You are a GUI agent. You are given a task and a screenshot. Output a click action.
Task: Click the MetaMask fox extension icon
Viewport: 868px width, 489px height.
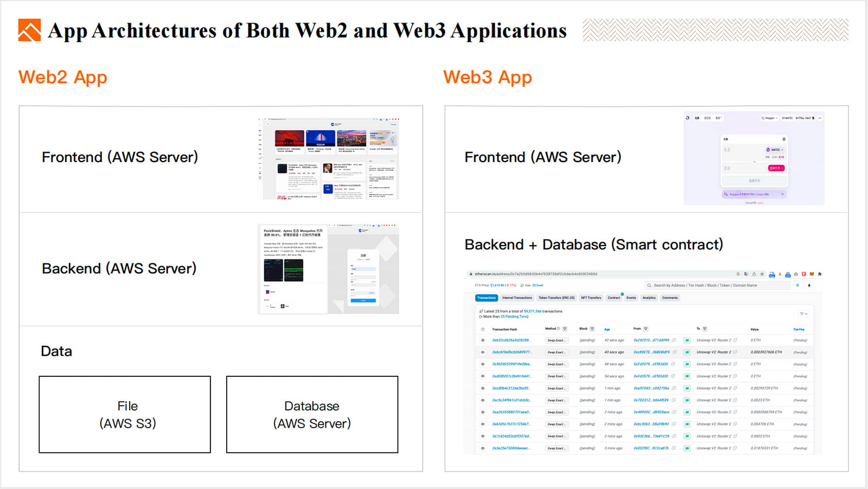(812, 274)
